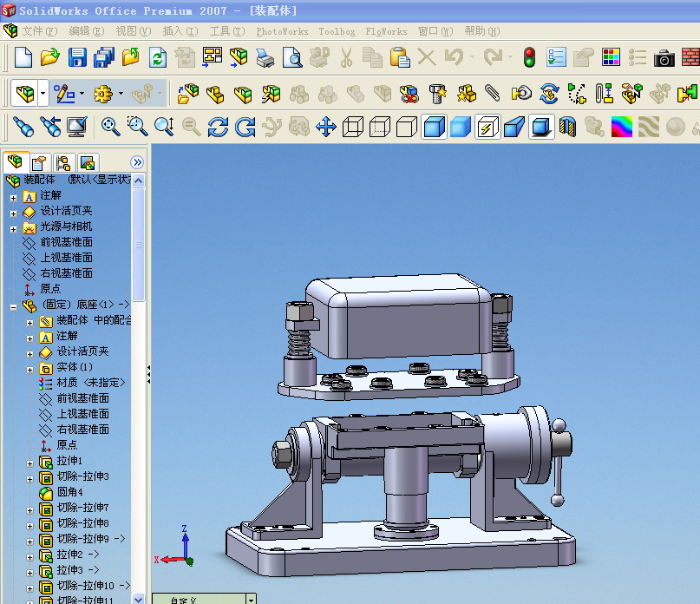Save the assembly with floppy disk icon
The image size is (700, 604).
point(77,57)
